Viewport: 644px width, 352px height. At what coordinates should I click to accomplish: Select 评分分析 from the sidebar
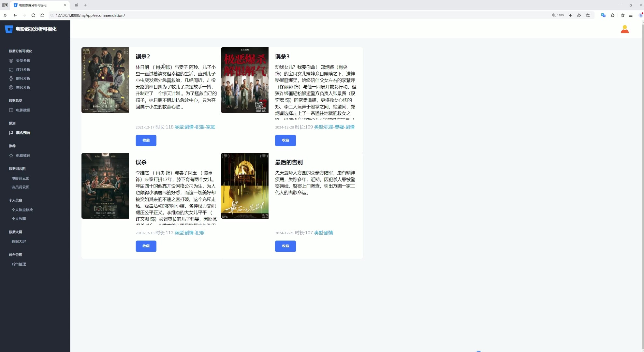23,69
